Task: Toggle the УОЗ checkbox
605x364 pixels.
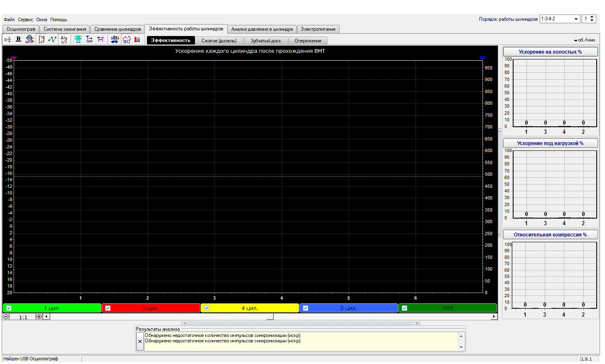Action: click(404, 308)
